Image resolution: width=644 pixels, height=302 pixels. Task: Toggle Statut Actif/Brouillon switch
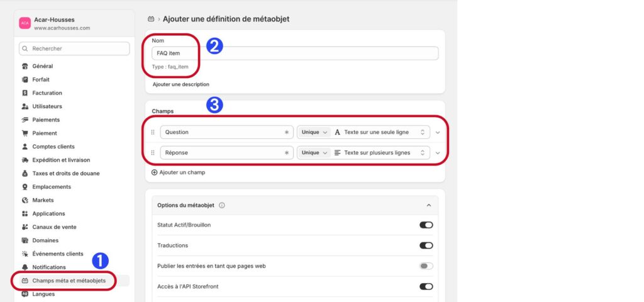pos(426,225)
